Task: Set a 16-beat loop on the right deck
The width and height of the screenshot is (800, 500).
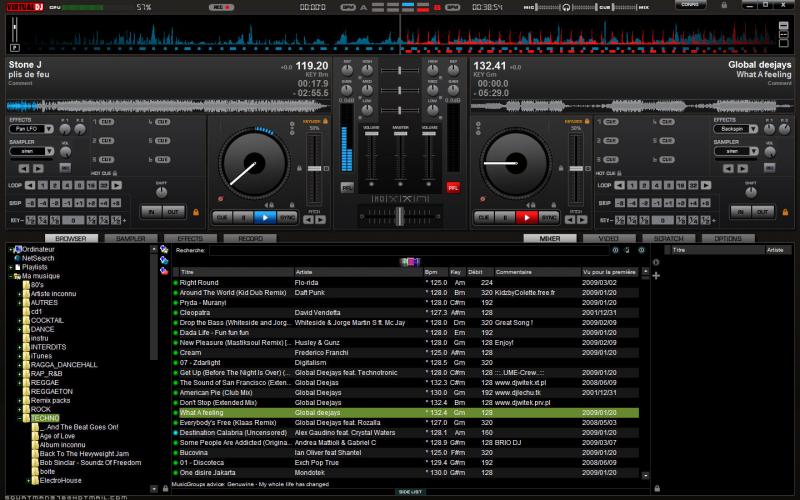Action: click(x=681, y=185)
